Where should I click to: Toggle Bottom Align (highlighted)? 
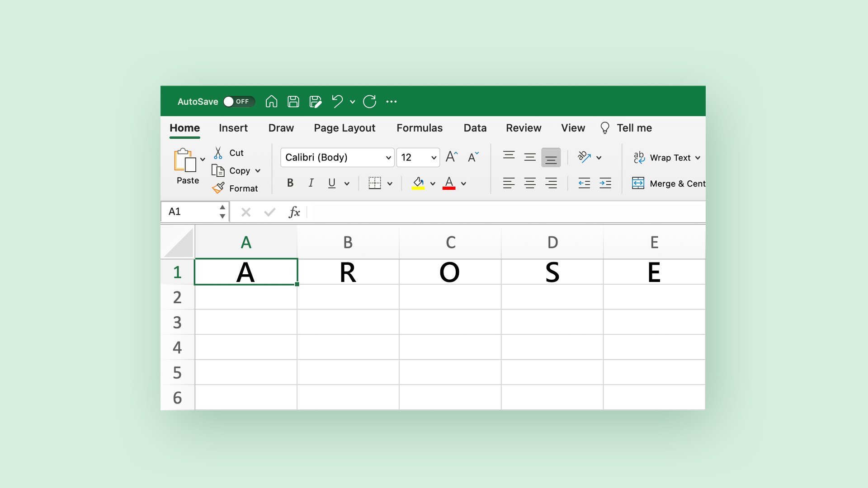click(551, 157)
